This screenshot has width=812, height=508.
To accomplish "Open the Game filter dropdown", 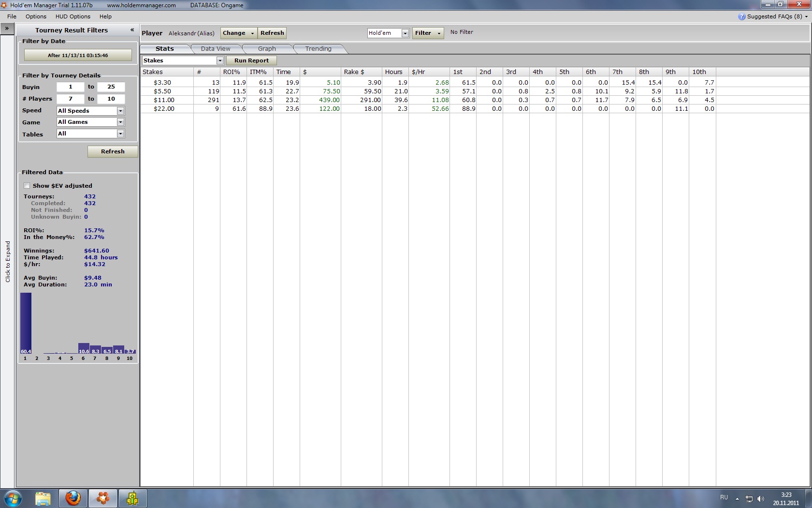I will pos(120,122).
